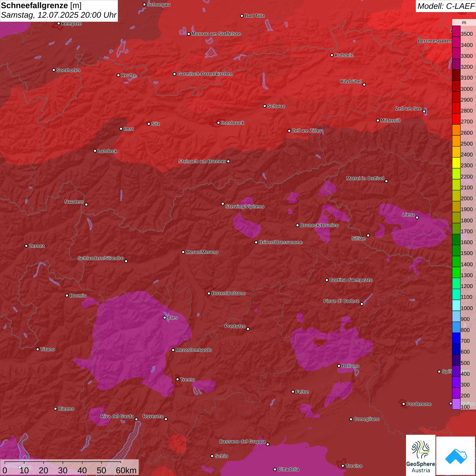Click the Zernez label
Screen dimensions: 476x476
tap(37, 246)
